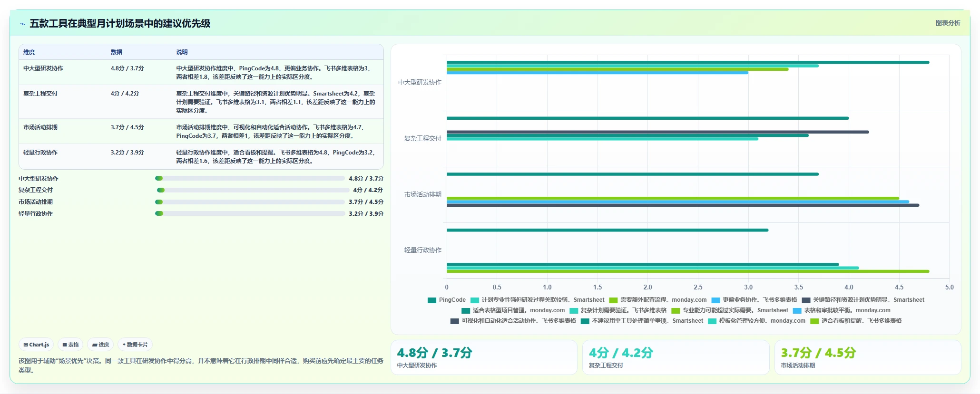
Task: Click the PingCode bar for 复杂工程交付
Action: coord(647,118)
